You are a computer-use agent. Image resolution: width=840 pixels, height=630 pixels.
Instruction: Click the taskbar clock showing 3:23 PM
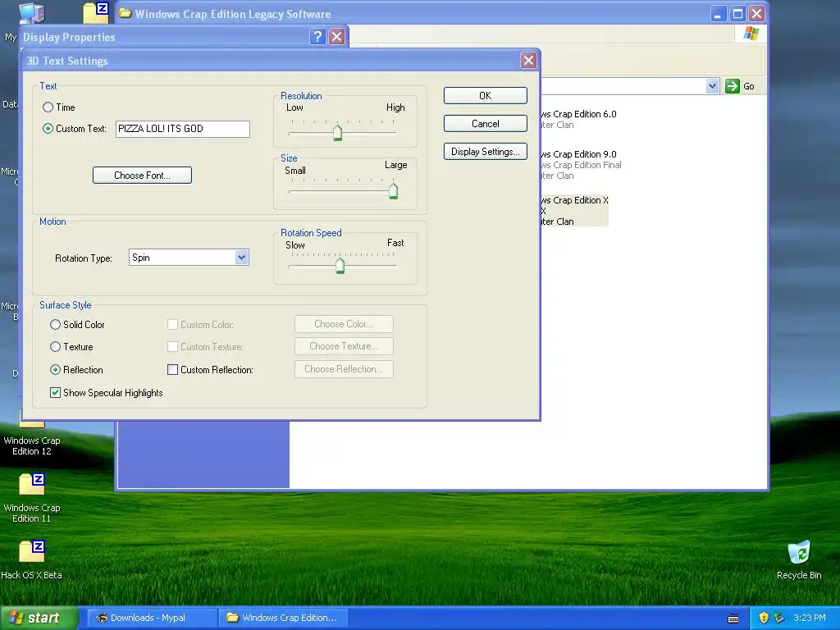[x=810, y=618]
